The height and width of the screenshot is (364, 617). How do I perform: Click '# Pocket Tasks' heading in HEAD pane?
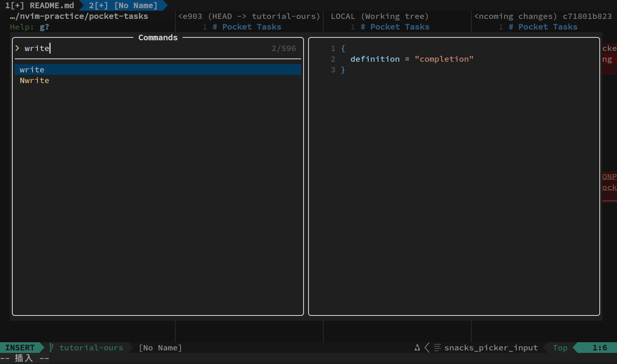(x=247, y=27)
